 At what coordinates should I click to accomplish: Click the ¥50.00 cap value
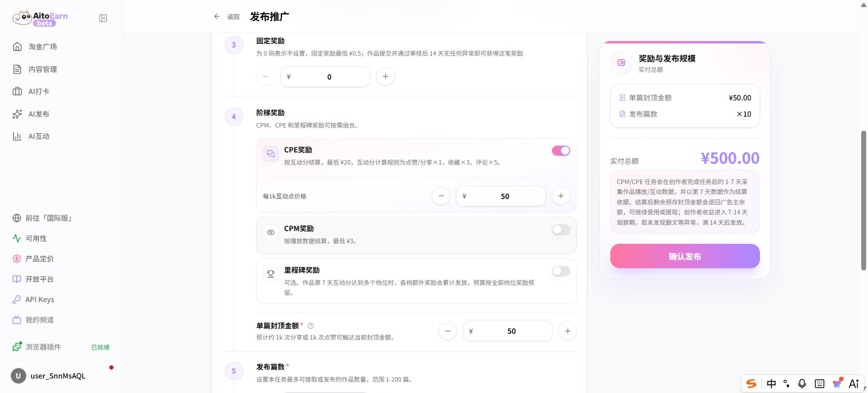tap(740, 98)
